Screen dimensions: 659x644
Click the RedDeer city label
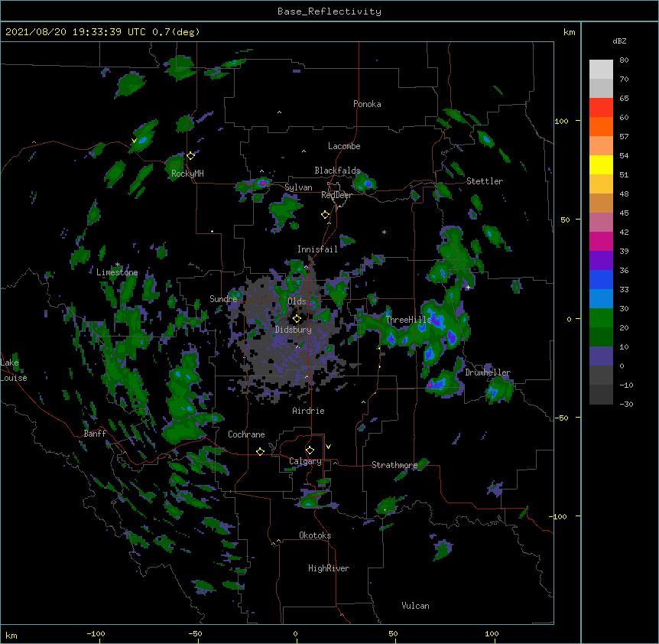click(x=336, y=195)
